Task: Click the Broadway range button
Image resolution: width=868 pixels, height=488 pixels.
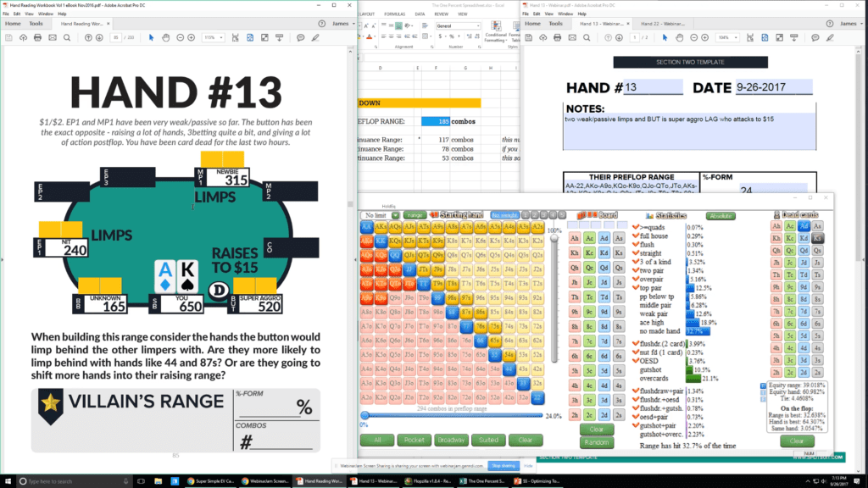Action: [451, 440]
